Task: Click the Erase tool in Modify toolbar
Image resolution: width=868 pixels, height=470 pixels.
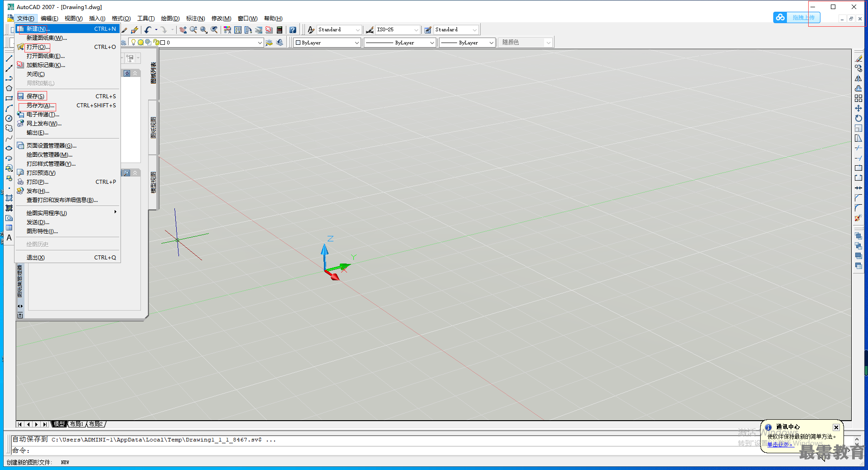Action: pyautogui.click(x=858, y=58)
